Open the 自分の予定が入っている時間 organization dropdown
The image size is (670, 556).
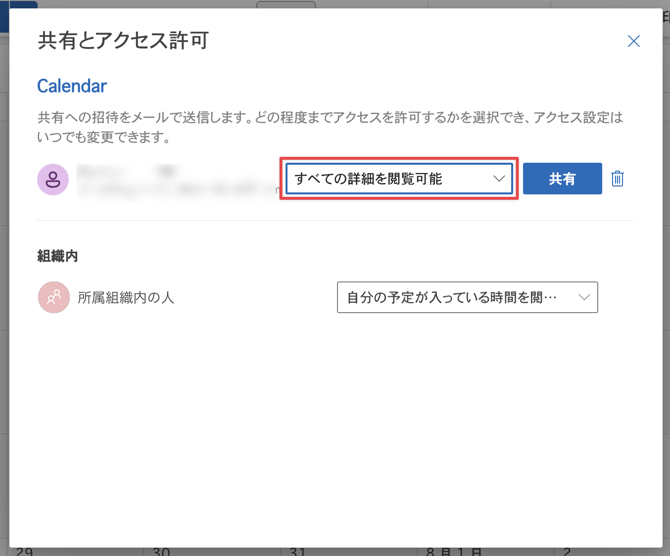(466, 297)
